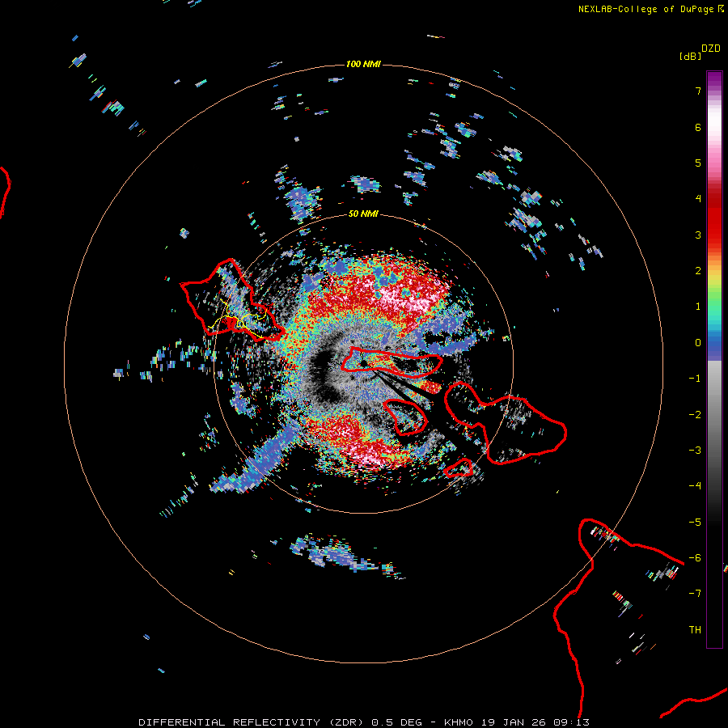
Task: Click the TH threshold label on scale
Action: [695, 630]
